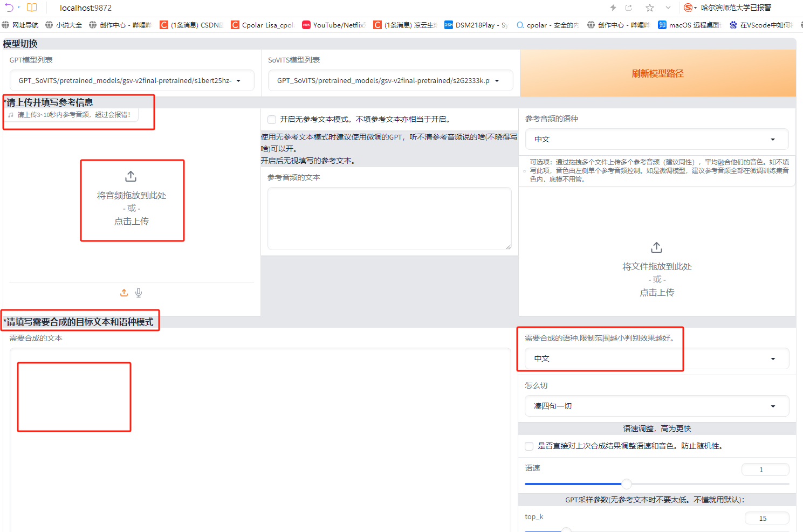
Task: Open the 网址导航 bookmark
Action: point(20,25)
